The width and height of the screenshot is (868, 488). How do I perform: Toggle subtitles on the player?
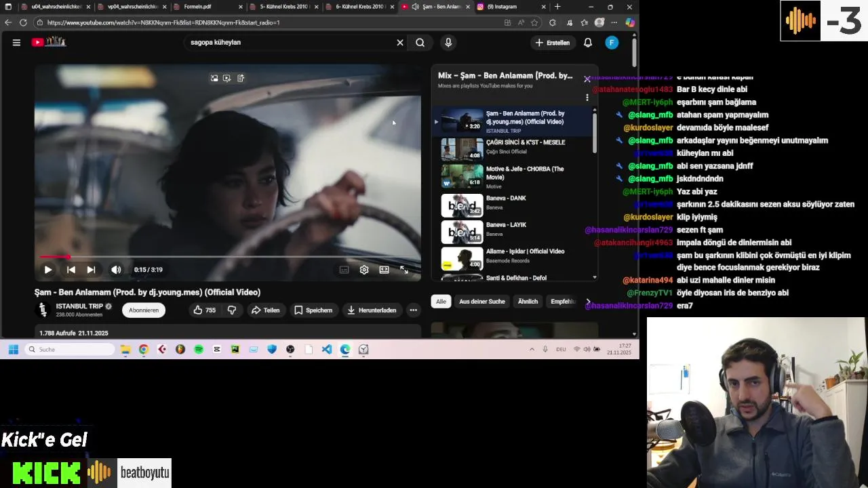click(x=344, y=270)
